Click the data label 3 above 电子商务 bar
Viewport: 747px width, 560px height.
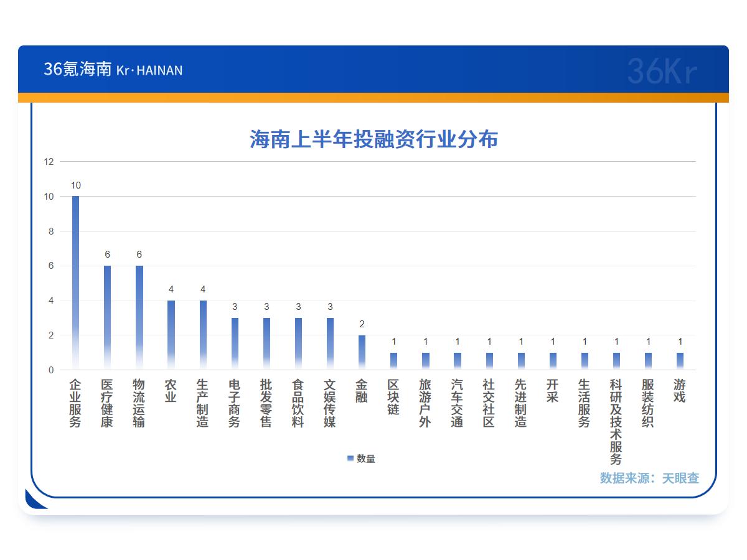pos(235,307)
